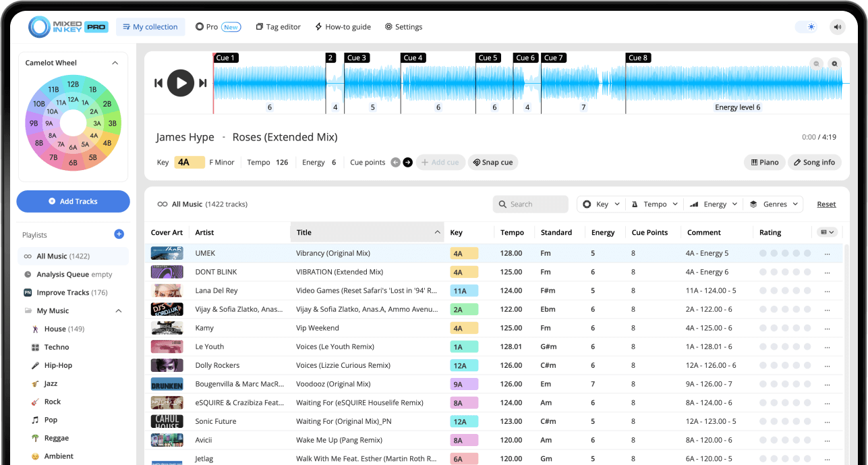868x465 pixels.
Task: Jump to Cue 8 marker
Action: click(638, 58)
